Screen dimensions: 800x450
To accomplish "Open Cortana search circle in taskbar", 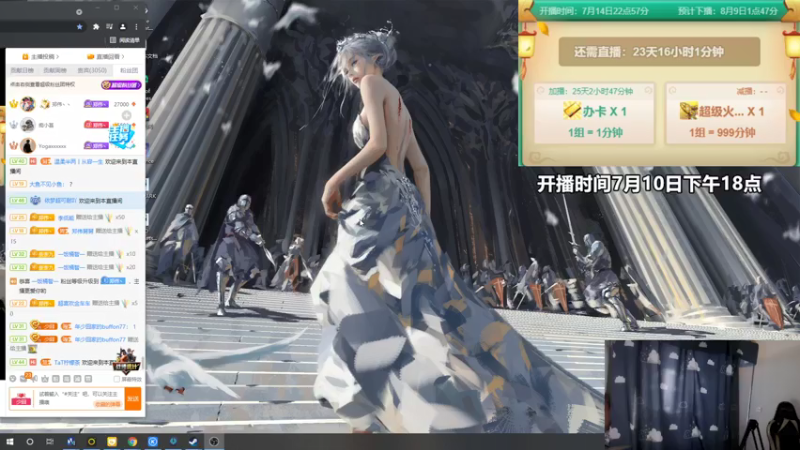I will (30, 442).
